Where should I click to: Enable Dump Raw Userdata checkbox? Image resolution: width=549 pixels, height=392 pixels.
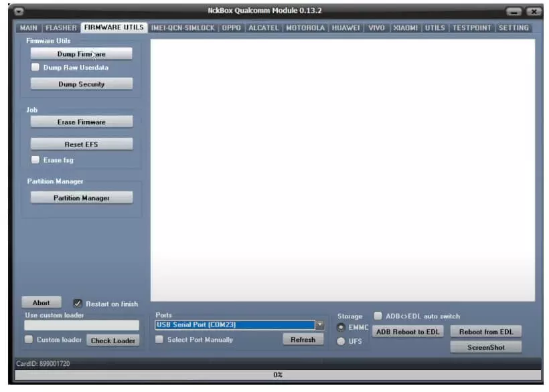(35, 67)
